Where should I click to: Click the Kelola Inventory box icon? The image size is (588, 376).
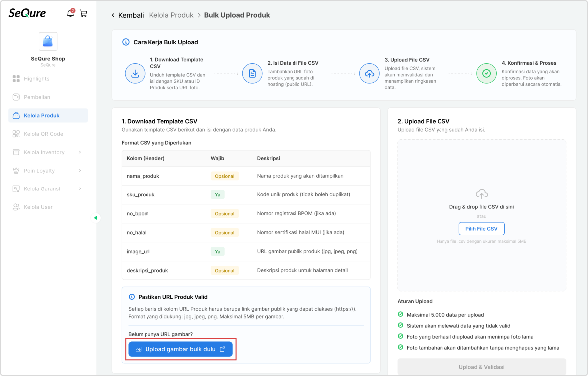click(16, 152)
